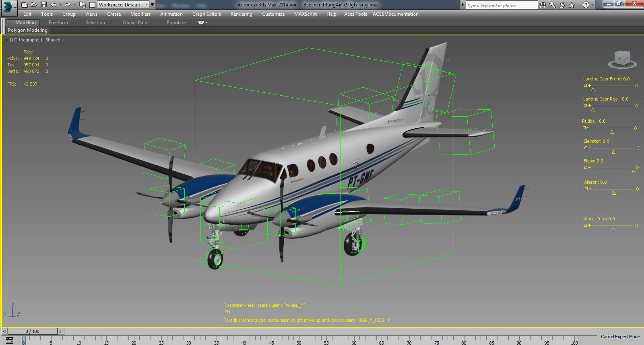The height and width of the screenshot is (345, 644).
Task: Open the viewport [+] general menu
Action: (x=7, y=40)
